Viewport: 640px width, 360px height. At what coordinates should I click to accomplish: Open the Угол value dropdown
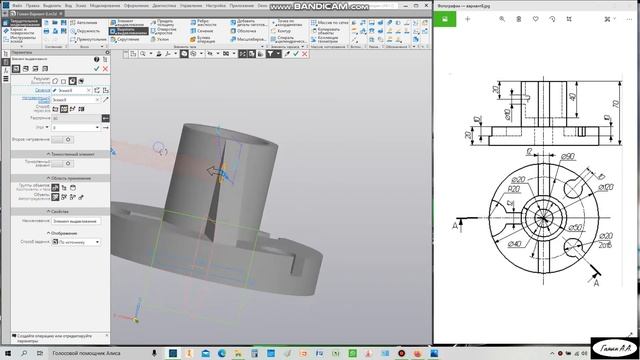tap(97, 128)
